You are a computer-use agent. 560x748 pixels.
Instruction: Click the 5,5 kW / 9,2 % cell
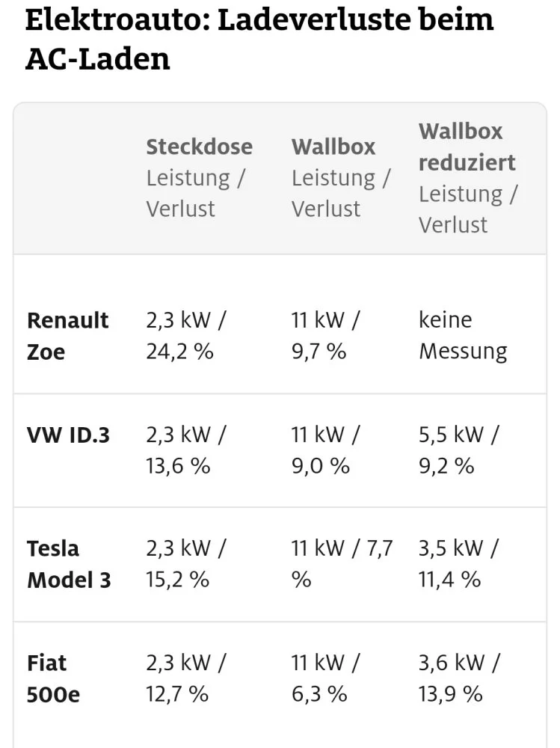point(459,450)
